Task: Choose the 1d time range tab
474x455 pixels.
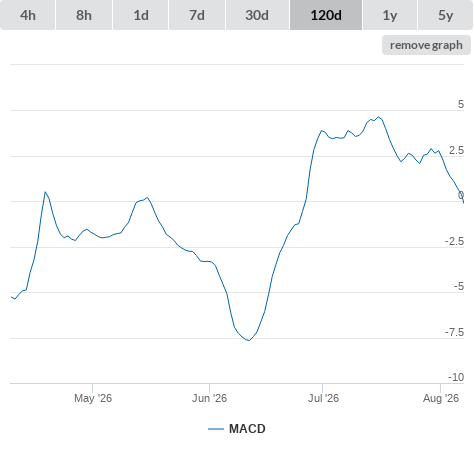Action: (x=141, y=15)
